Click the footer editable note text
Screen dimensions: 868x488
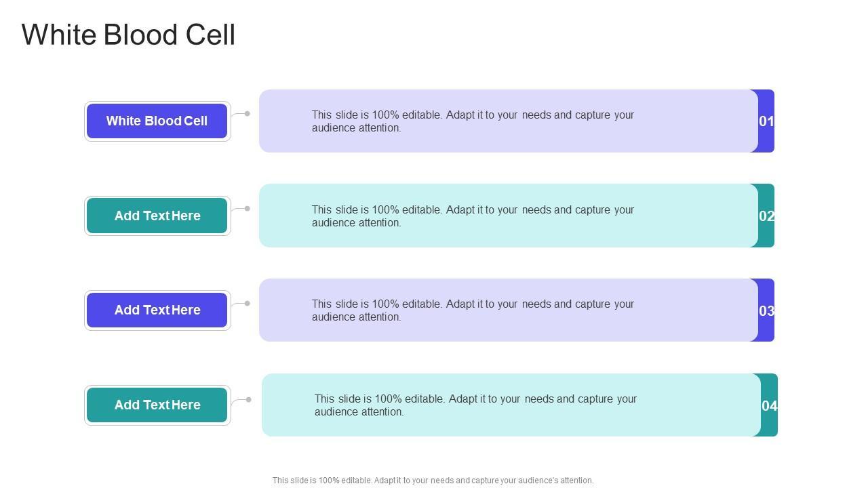(x=433, y=481)
